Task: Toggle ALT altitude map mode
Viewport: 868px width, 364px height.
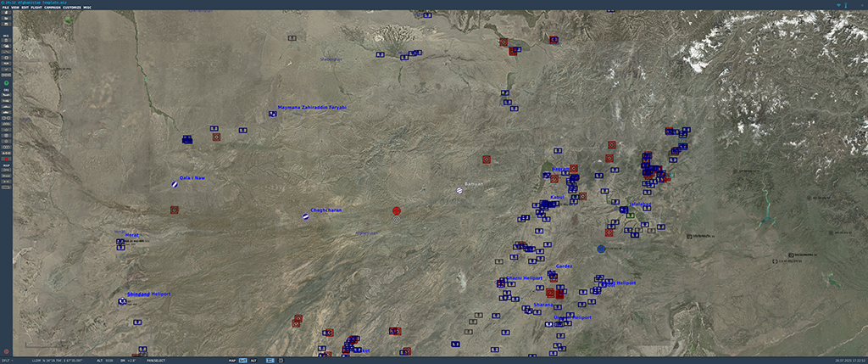Action: [253, 360]
